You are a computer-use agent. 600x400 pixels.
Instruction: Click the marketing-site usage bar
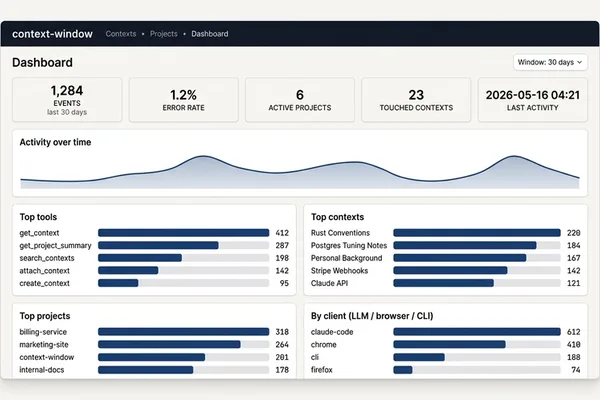tap(183, 344)
